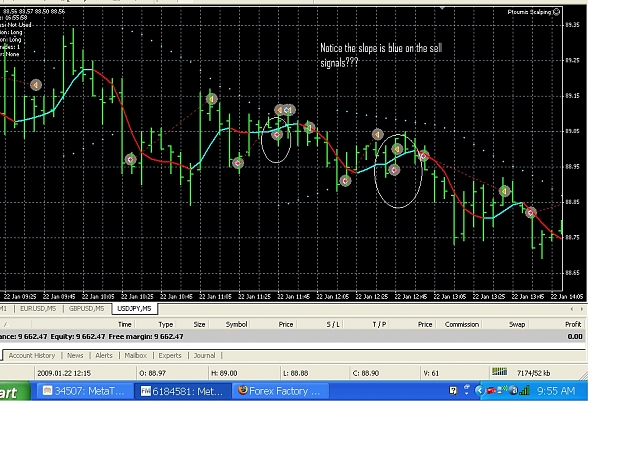
Task: Open the Alerts tab
Action: pyautogui.click(x=104, y=355)
